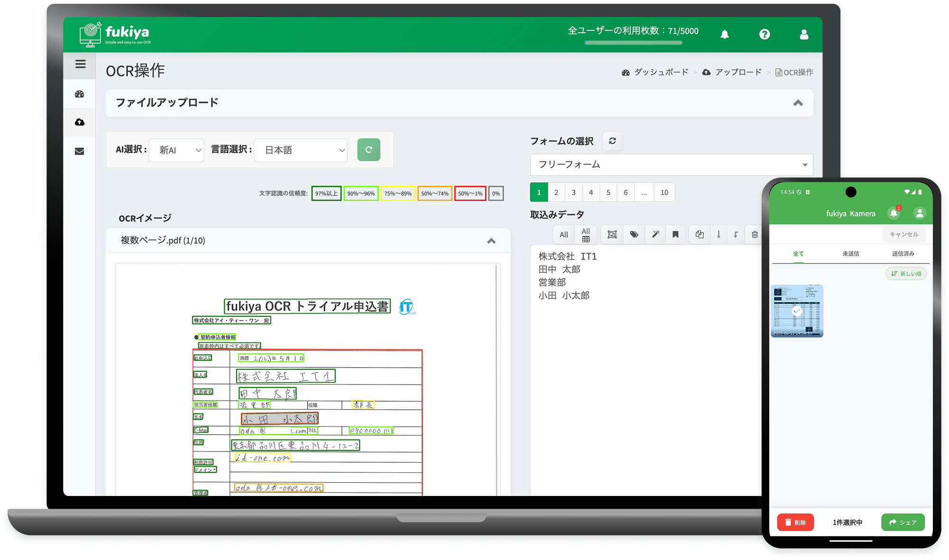This screenshot has height=560, width=949.
Task: Switch to 送信済み tab on phone
Action: pos(903,254)
